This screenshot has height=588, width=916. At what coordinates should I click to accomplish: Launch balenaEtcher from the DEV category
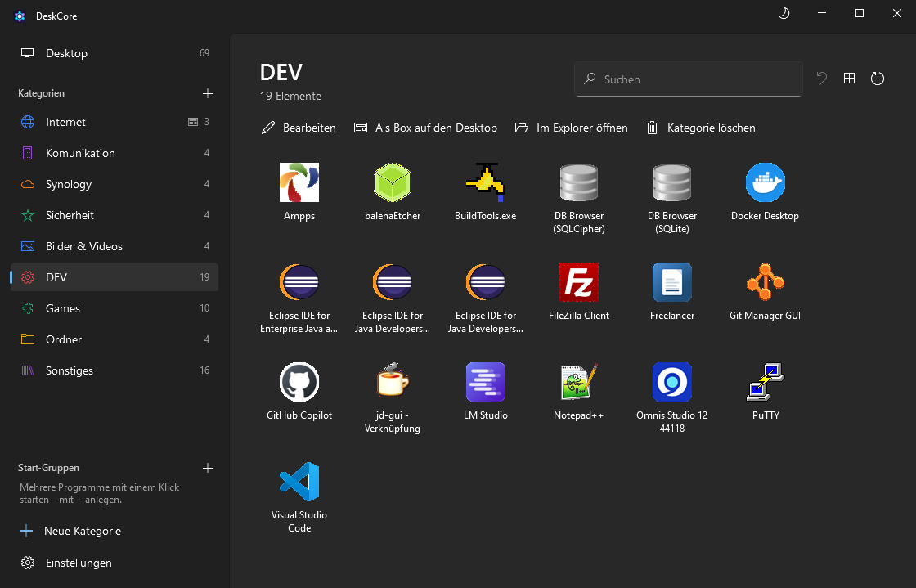pos(393,182)
